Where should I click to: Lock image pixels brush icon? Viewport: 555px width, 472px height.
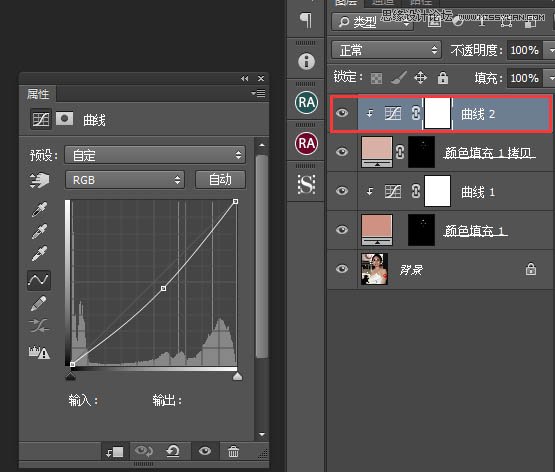tap(399, 78)
